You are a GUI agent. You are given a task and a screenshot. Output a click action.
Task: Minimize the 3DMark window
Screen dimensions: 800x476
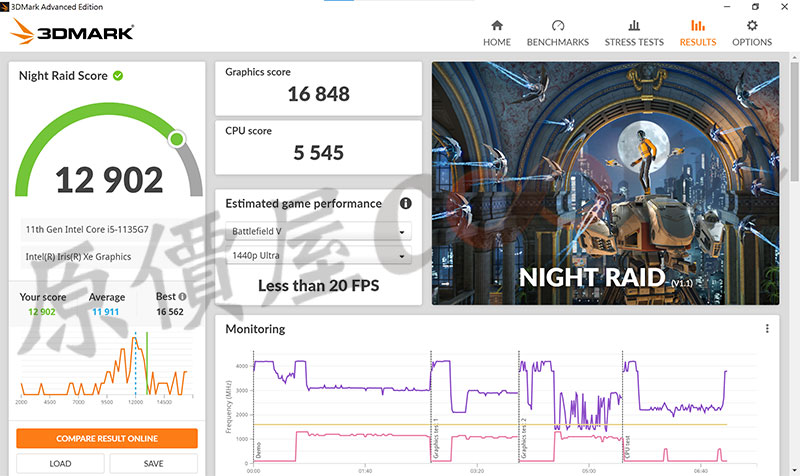click(x=727, y=7)
